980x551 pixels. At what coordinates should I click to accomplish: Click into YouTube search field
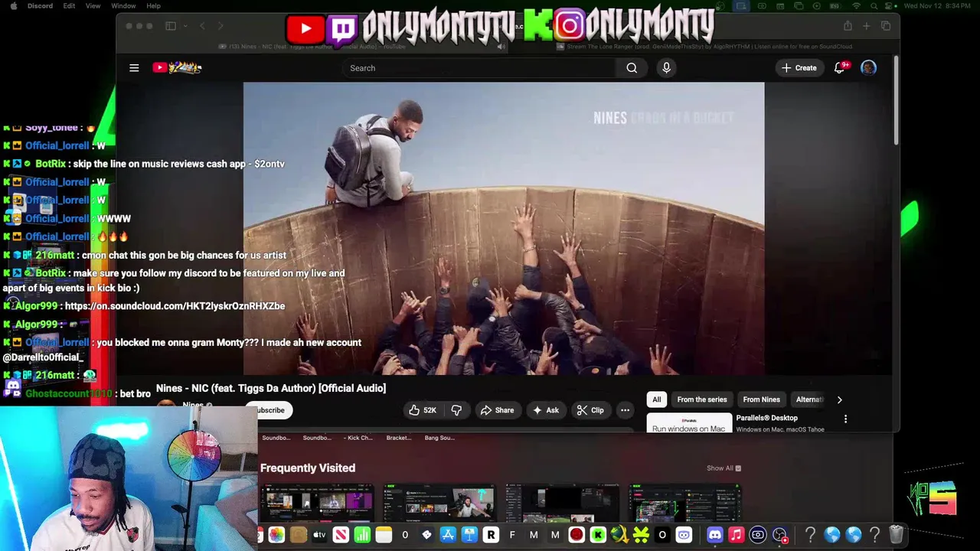479,68
